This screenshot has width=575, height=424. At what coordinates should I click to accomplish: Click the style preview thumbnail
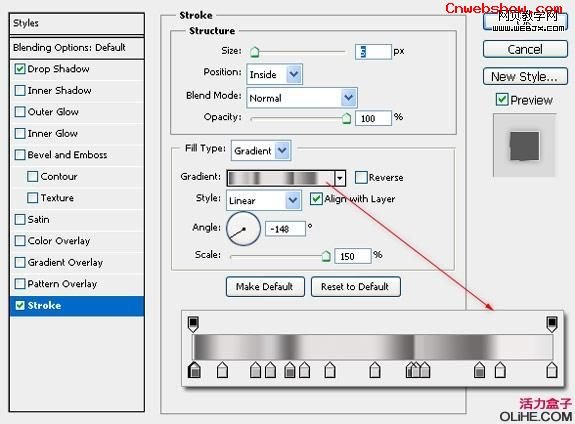[524, 145]
